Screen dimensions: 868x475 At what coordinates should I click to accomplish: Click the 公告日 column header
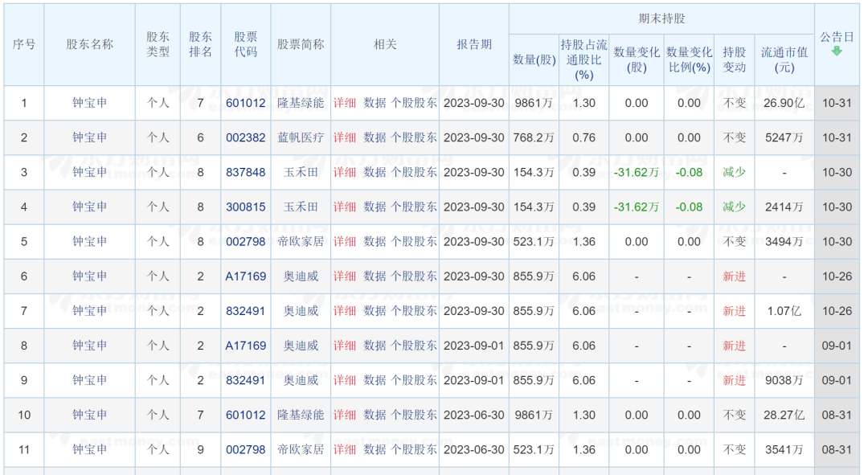pos(837,37)
